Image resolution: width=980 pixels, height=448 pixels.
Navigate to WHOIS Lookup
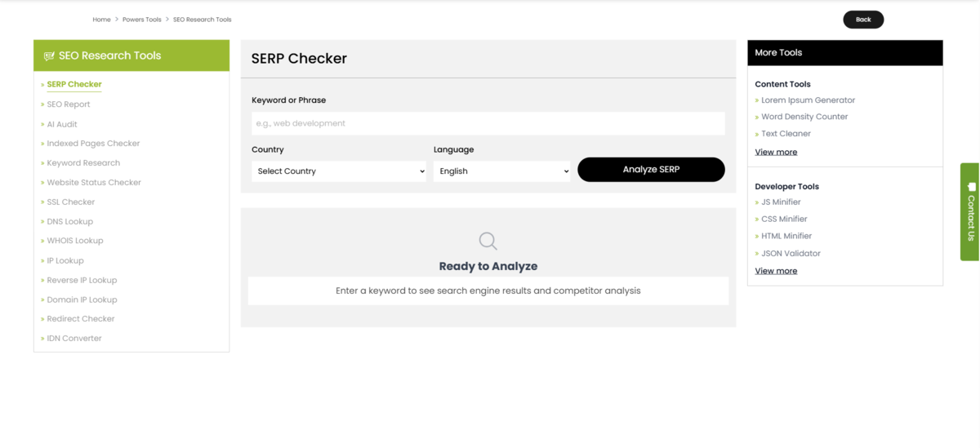click(75, 241)
